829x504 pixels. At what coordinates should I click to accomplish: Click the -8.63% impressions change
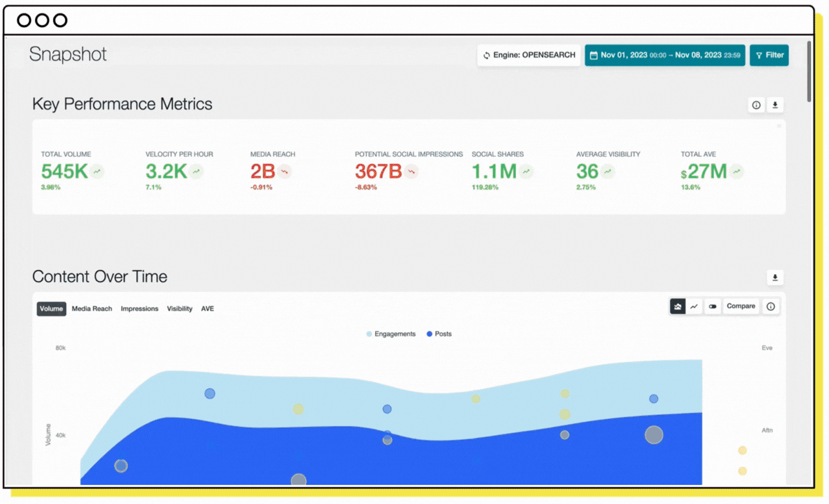coord(366,187)
